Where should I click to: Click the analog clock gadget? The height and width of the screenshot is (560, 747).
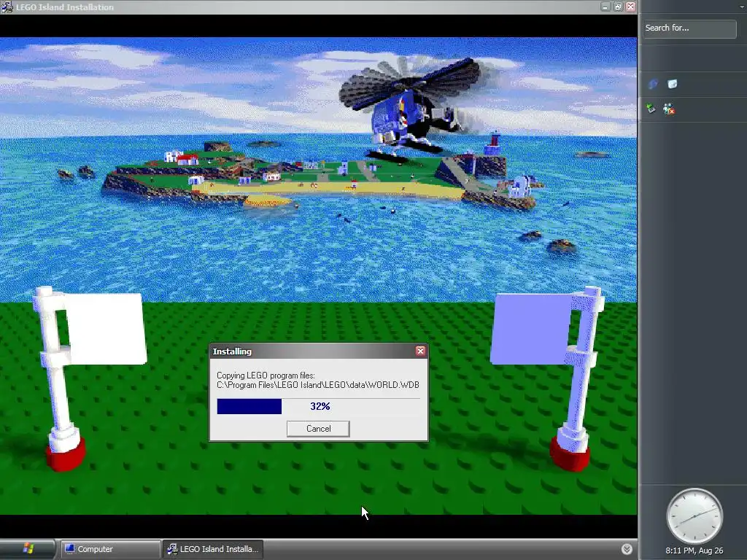pos(694,516)
